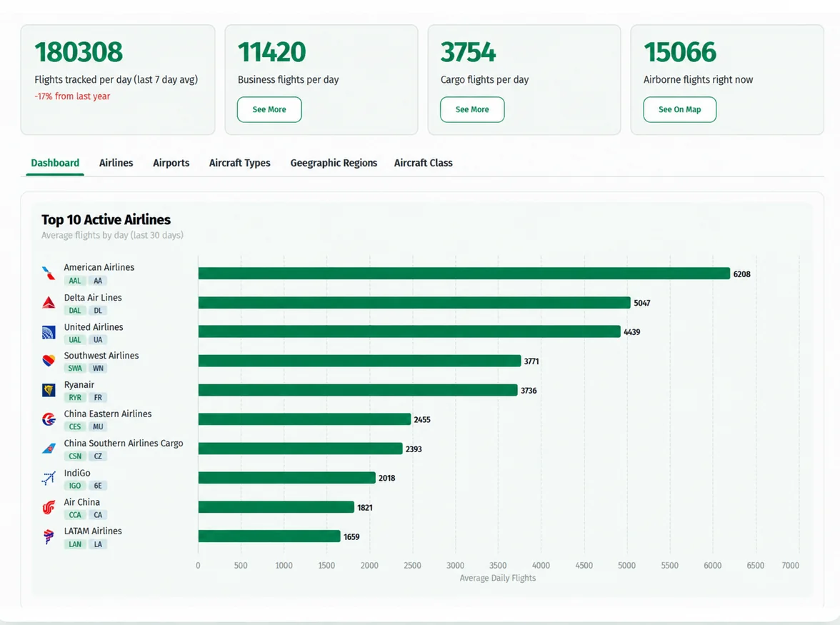Click the American Airlines 6208 bar

[464, 274]
